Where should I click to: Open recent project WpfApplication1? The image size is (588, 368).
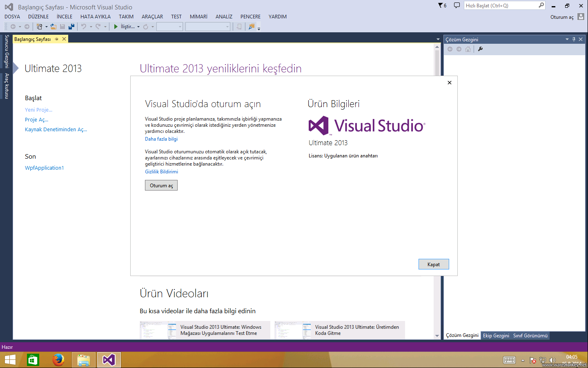[x=45, y=168]
